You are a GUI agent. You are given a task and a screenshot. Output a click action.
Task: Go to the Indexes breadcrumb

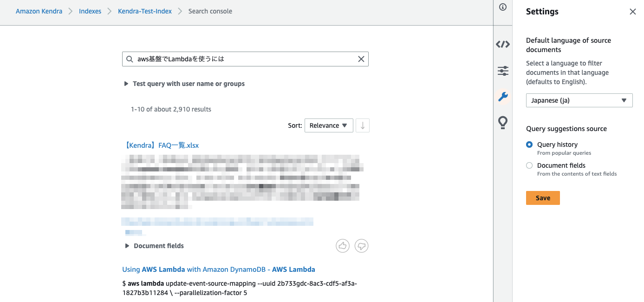pos(90,11)
